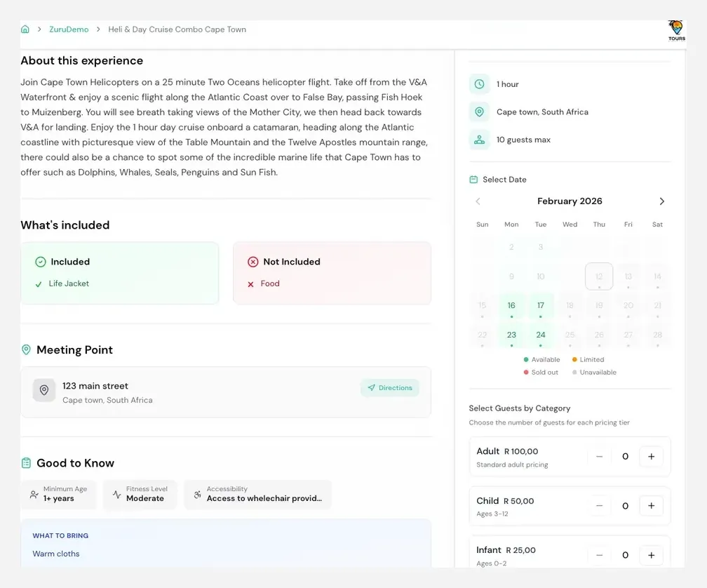The height and width of the screenshot is (588, 707).
Task: Click the checkmark beside Life Jacket
Action: tap(39, 284)
